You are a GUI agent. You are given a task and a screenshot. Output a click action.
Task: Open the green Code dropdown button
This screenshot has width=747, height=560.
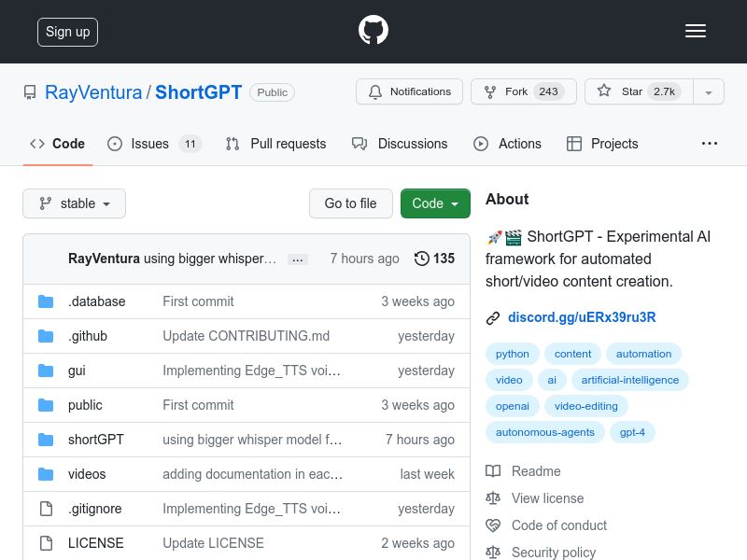point(435,203)
